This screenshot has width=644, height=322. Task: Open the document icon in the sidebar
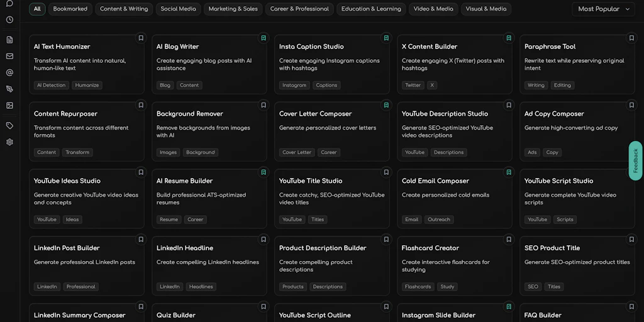(x=10, y=40)
